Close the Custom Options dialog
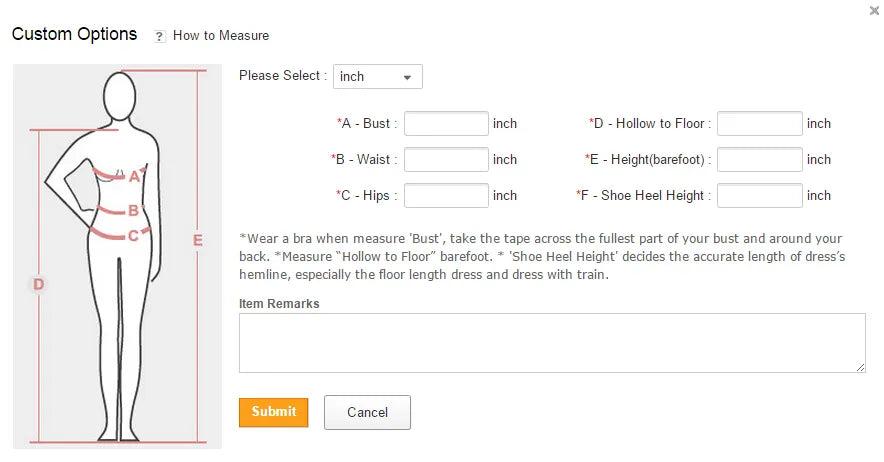 (x=875, y=11)
